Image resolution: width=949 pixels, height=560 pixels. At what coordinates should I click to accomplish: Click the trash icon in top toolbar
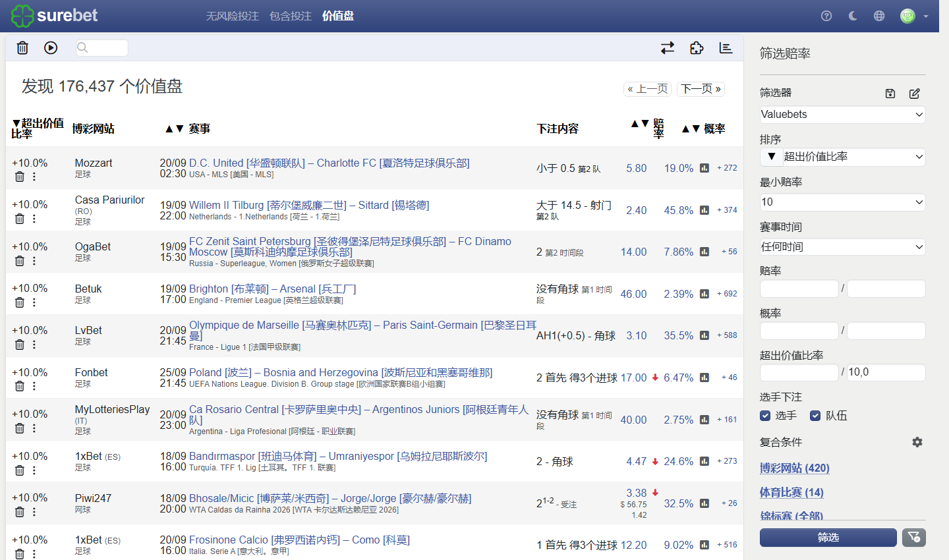click(22, 47)
